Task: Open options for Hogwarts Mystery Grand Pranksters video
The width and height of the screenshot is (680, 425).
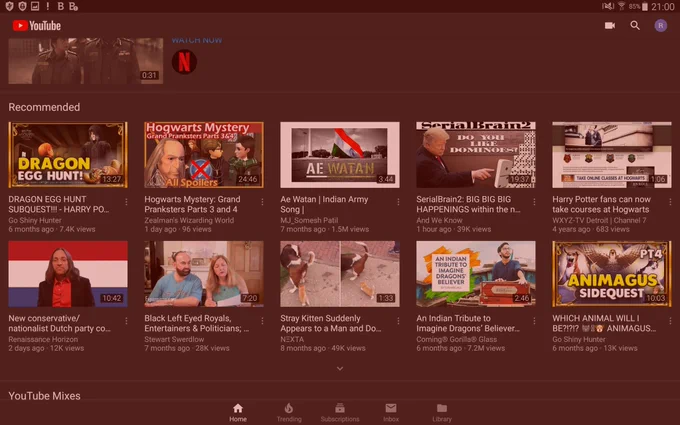Action: coord(262,202)
